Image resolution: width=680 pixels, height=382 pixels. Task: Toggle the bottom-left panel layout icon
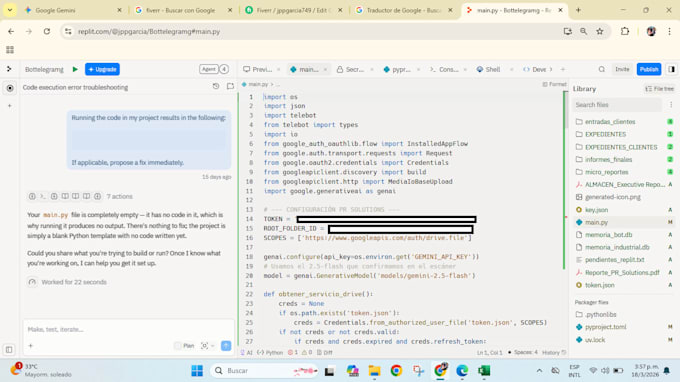(9, 349)
